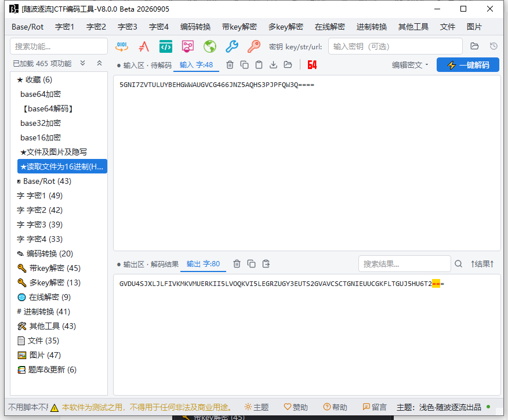Click the red letter A toolbar icon
Image resolution: width=508 pixels, height=420 pixels.
[144, 46]
